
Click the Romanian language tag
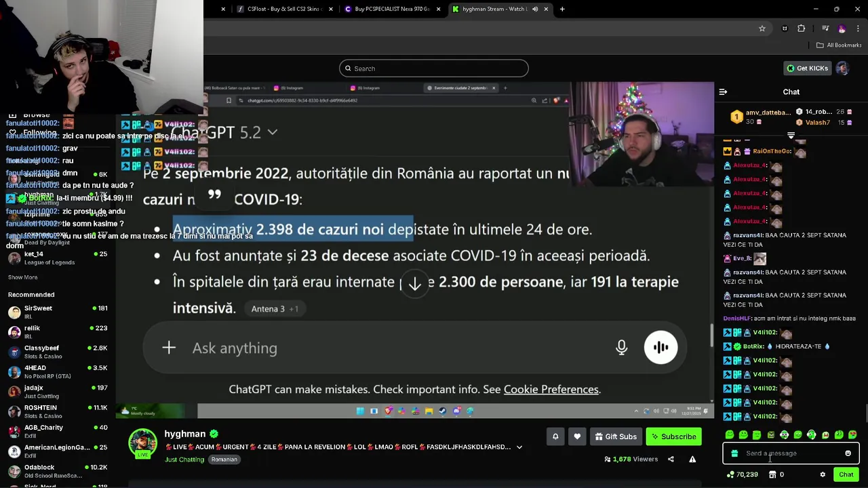tap(224, 460)
